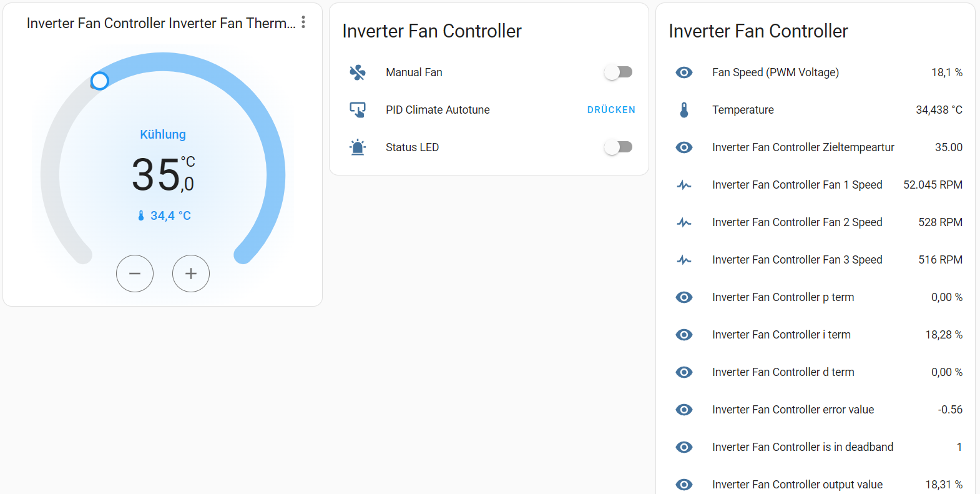
Task: Click the pulse icon for Fan 1 Speed
Action: (x=684, y=185)
